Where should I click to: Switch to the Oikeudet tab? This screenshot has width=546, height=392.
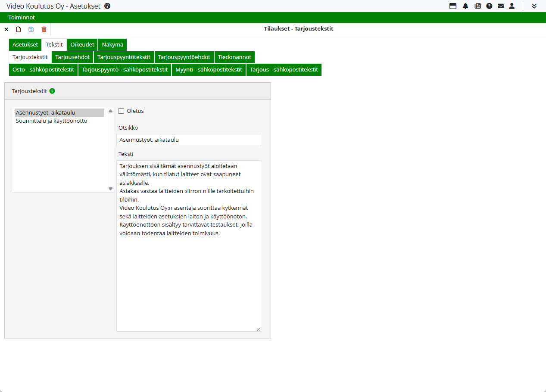click(82, 45)
